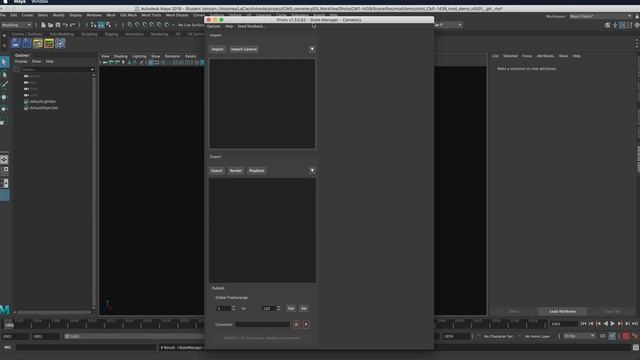The image size is (640, 360).
Task: Open viewport Renderer menu
Action: [172, 56]
